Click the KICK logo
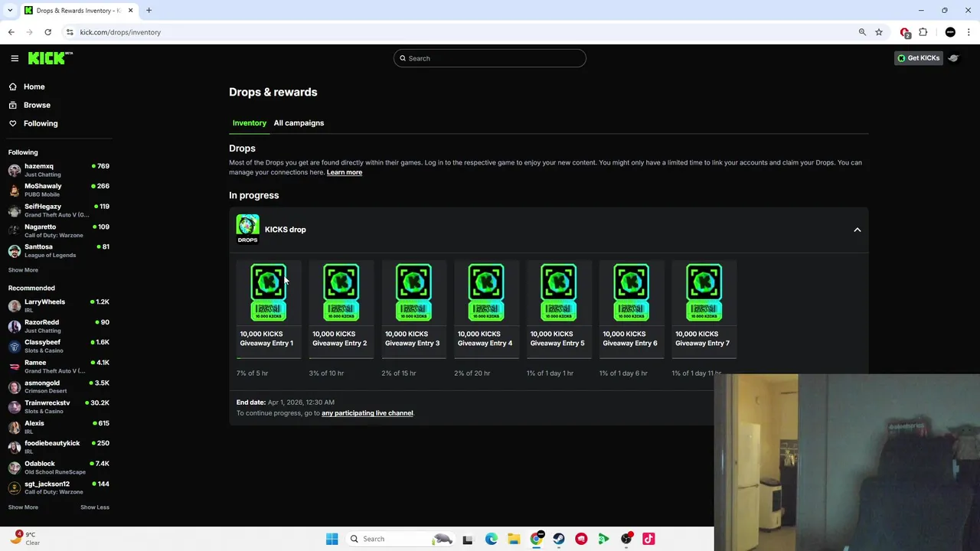This screenshot has width=980, height=551. [x=50, y=58]
